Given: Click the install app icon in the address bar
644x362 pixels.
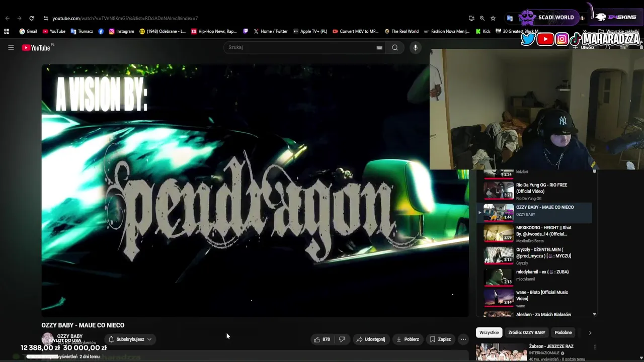Looking at the screenshot, I should click(x=471, y=18).
